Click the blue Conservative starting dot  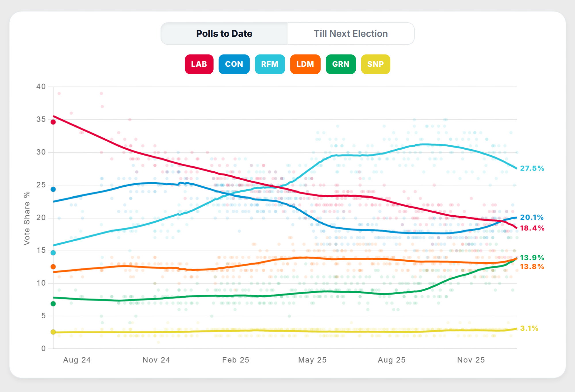click(53, 189)
